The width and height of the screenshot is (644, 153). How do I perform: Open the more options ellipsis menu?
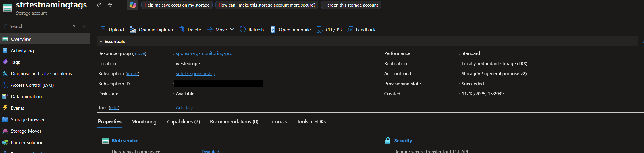click(x=121, y=5)
